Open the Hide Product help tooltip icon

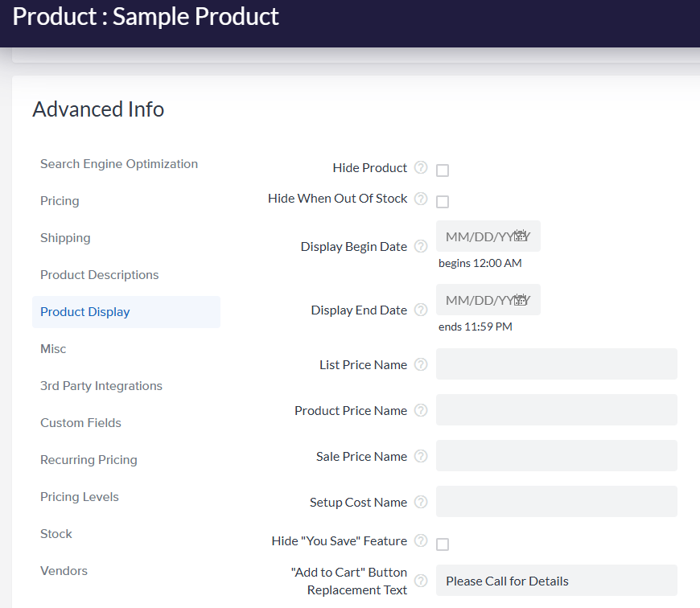(420, 168)
